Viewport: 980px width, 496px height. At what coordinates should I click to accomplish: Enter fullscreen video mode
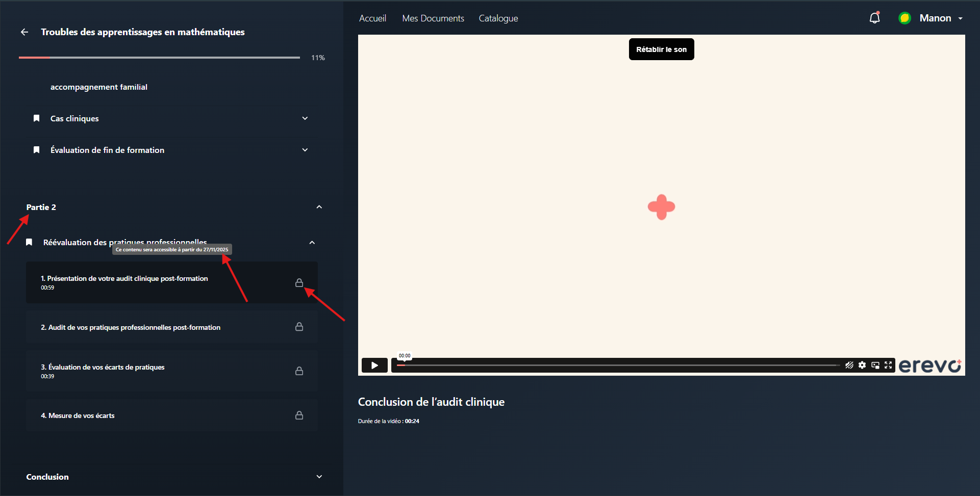click(888, 365)
